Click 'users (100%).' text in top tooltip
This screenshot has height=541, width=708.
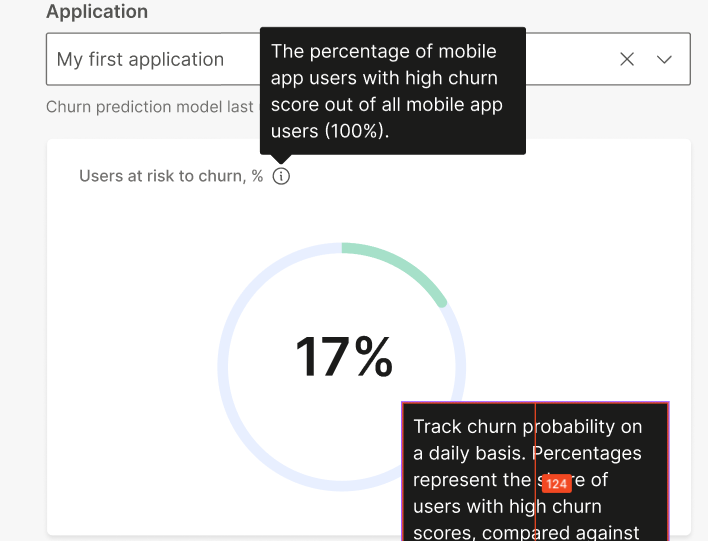pos(330,131)
